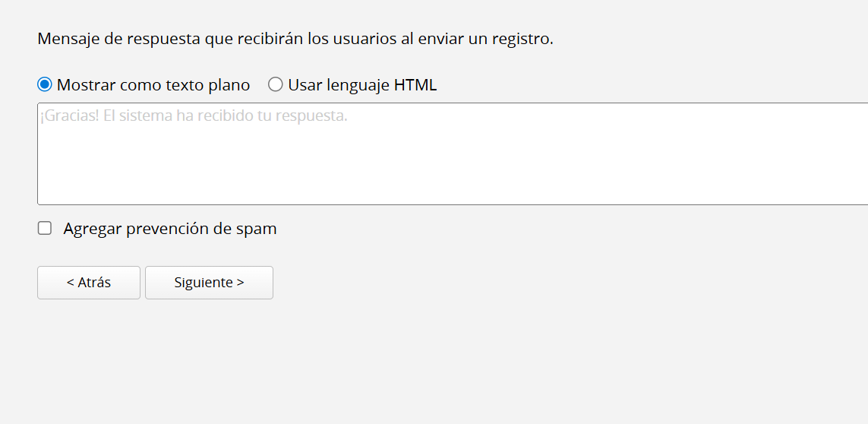The width and height of the screenshot is (868, 424).
Task: Keep plain text display option selected
Action: 45,85
